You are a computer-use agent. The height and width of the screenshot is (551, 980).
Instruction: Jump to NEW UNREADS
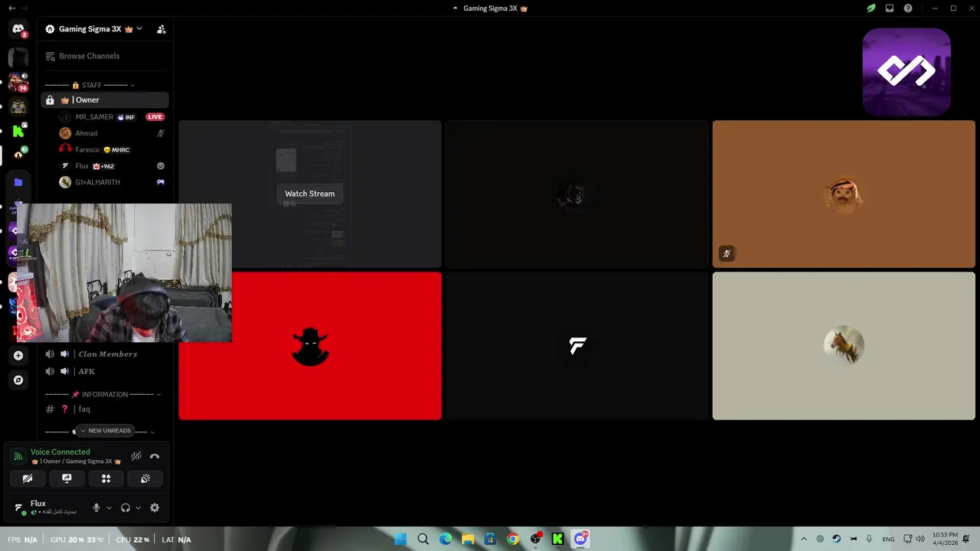(x=105, y=430)
